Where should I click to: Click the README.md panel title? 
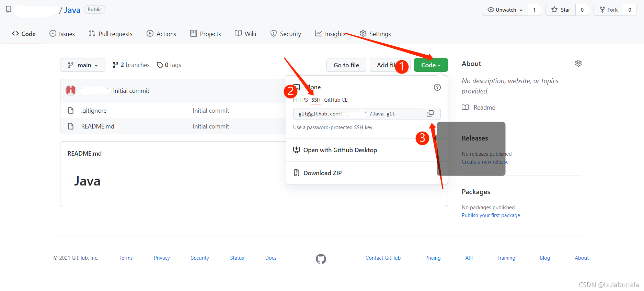point(84,154)
